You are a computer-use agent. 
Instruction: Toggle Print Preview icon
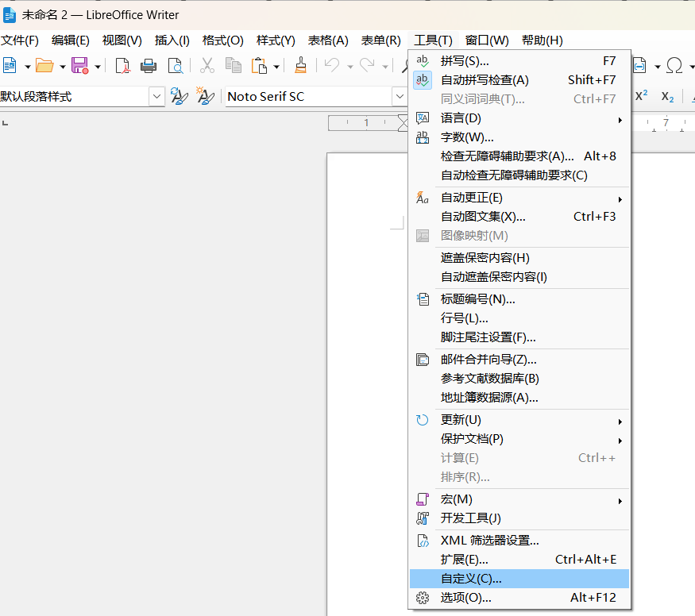click(x=175, y=66)
